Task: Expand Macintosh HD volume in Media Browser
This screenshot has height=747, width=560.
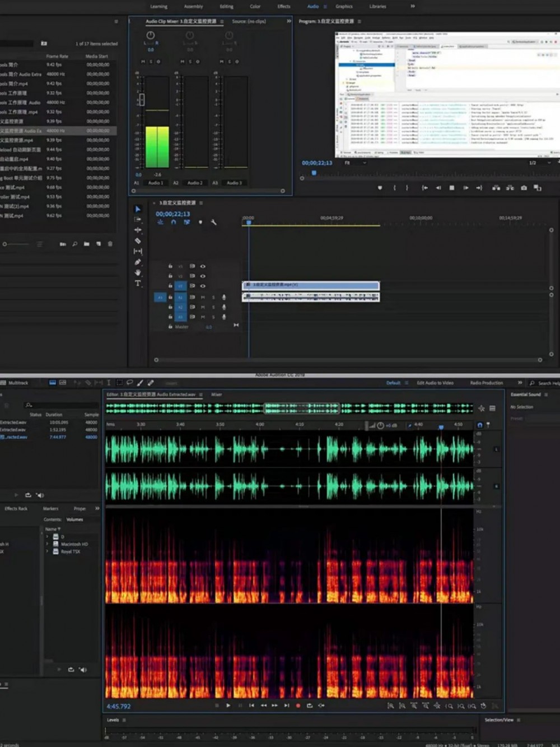Action: (47, 544)
